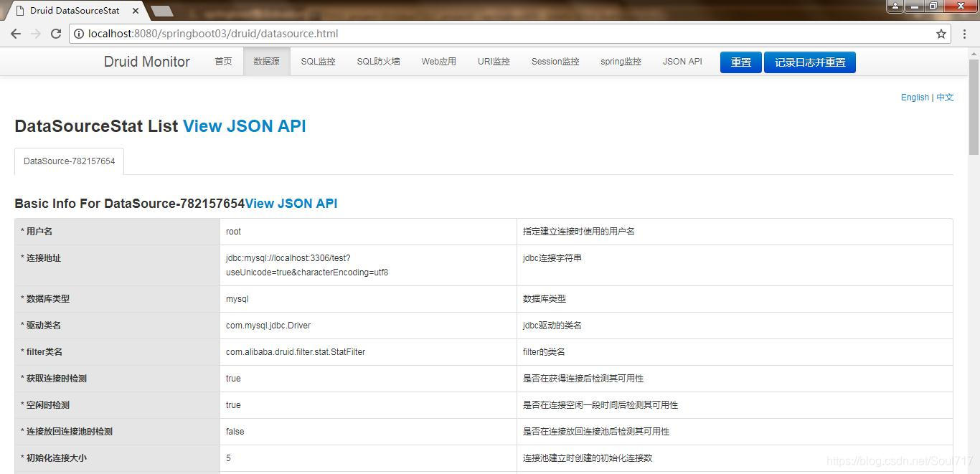
Task: Open a new browser tab
Action: 161,10
